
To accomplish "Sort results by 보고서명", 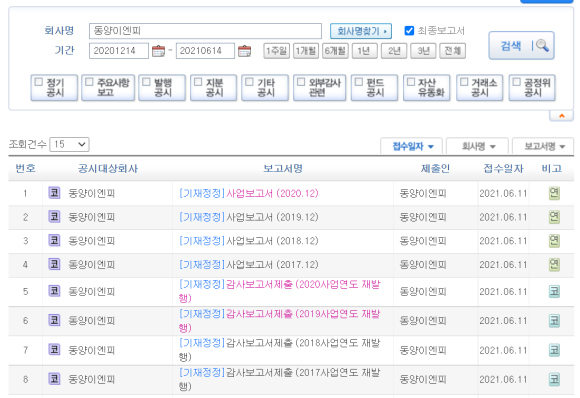I will tap(543, 146).
